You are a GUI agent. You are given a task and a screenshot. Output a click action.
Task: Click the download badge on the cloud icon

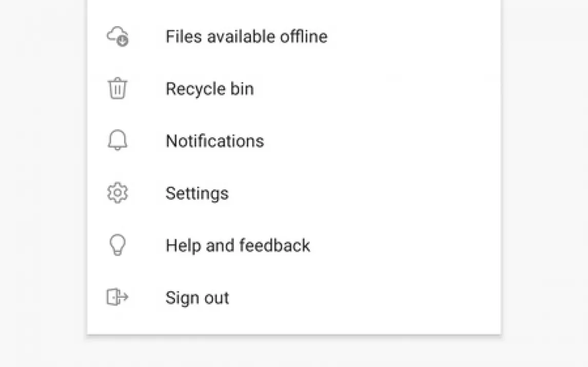point(122,42)
